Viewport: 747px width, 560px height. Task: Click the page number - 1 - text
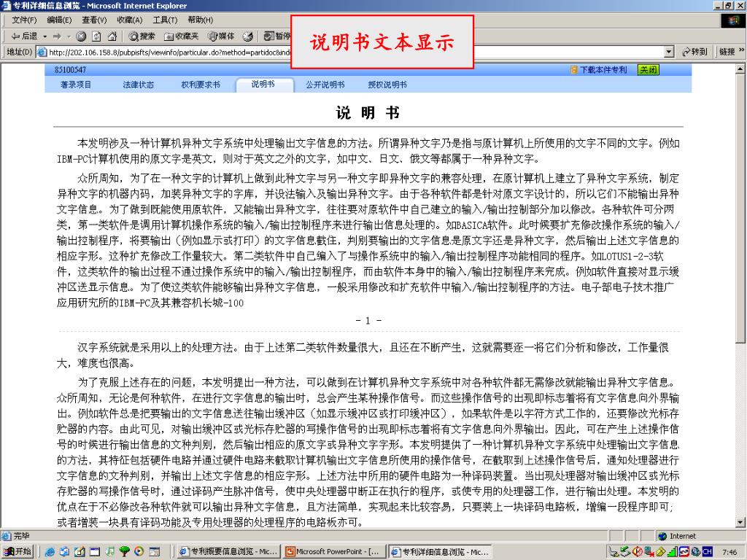368,321
